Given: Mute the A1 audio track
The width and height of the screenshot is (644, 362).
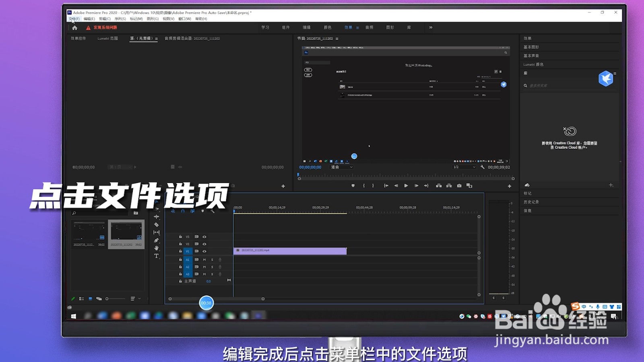Looking at the screenshot, I should click(x=204, y=259).
